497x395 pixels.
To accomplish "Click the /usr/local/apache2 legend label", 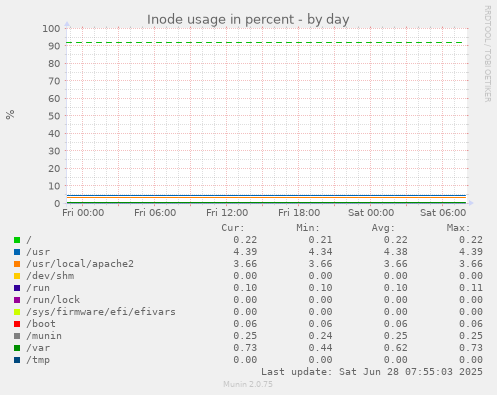I will (80, 264).
